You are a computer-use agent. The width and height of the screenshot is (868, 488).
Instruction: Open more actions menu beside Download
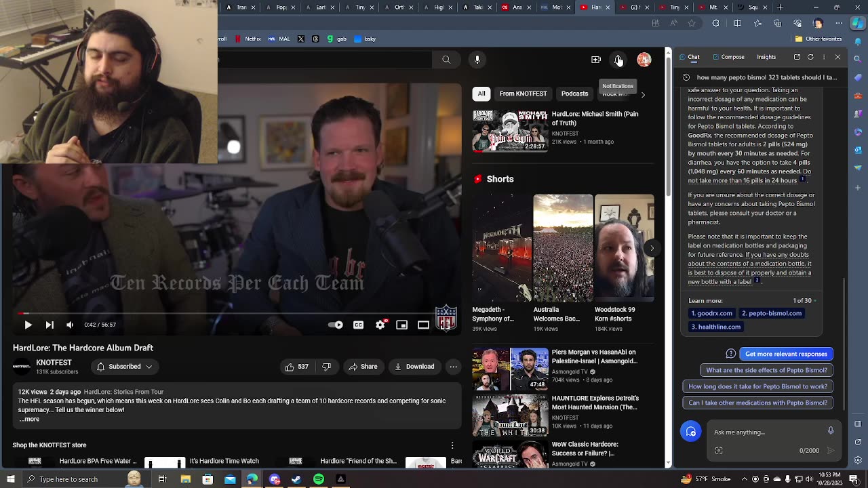pyautogui.click(x=453, y=367)
